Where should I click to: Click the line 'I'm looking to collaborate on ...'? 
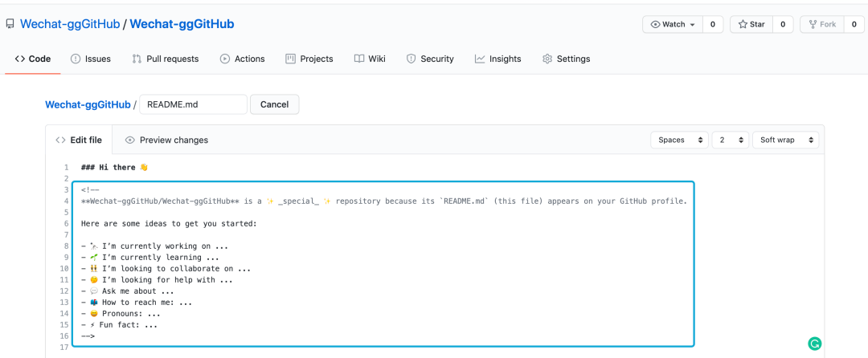[166, 269]
